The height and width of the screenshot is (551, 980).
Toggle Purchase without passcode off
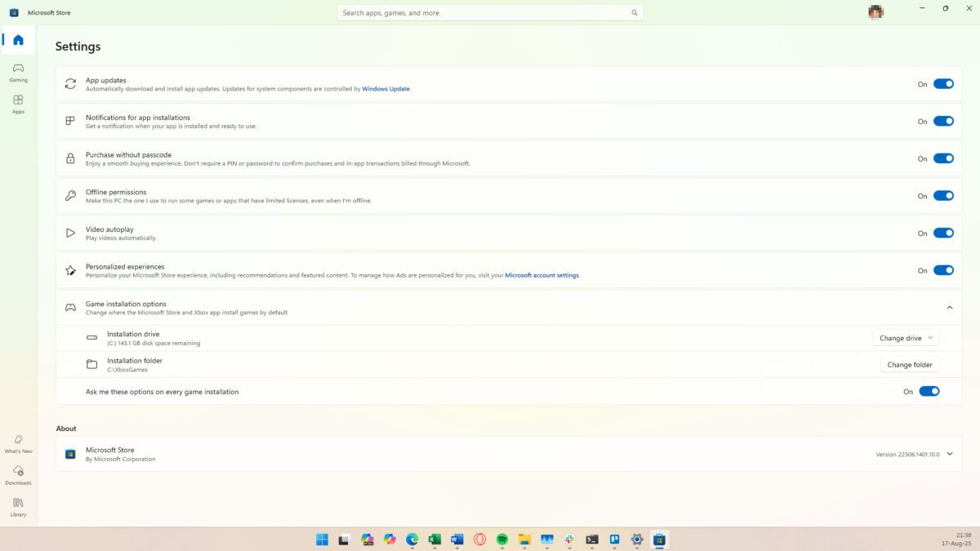pyautogui.click(x=943, y=158)
